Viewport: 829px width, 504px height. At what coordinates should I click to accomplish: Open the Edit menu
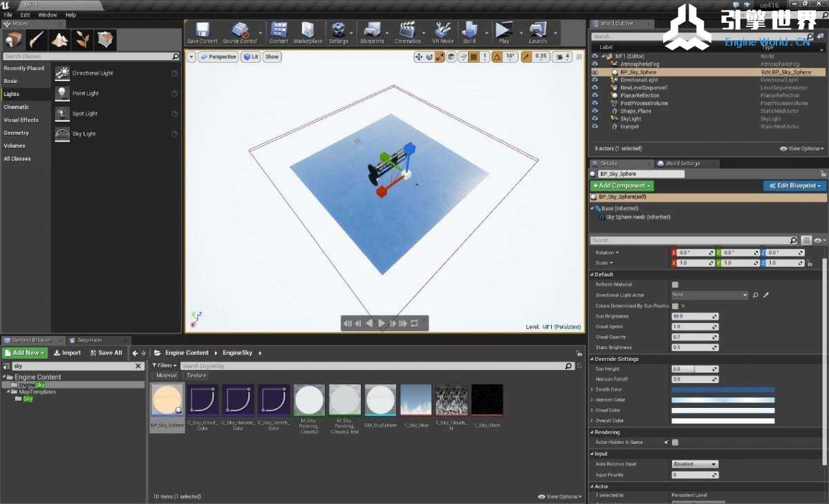point(25,15)
